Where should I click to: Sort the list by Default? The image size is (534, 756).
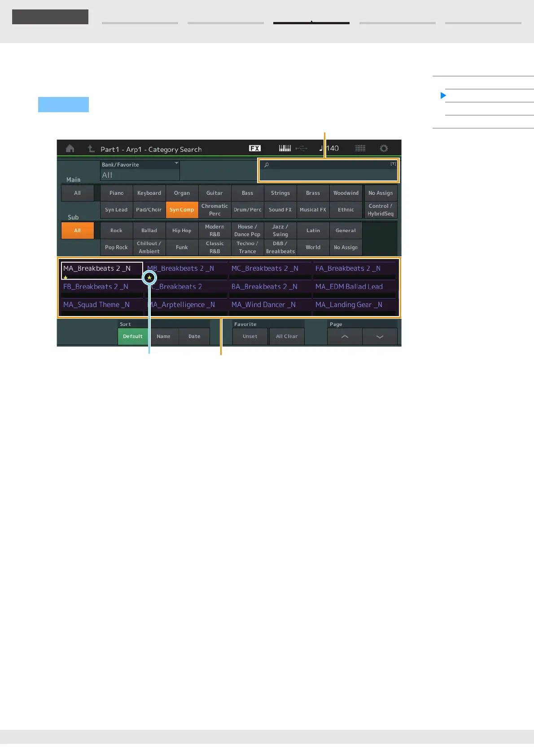(133, 336)
